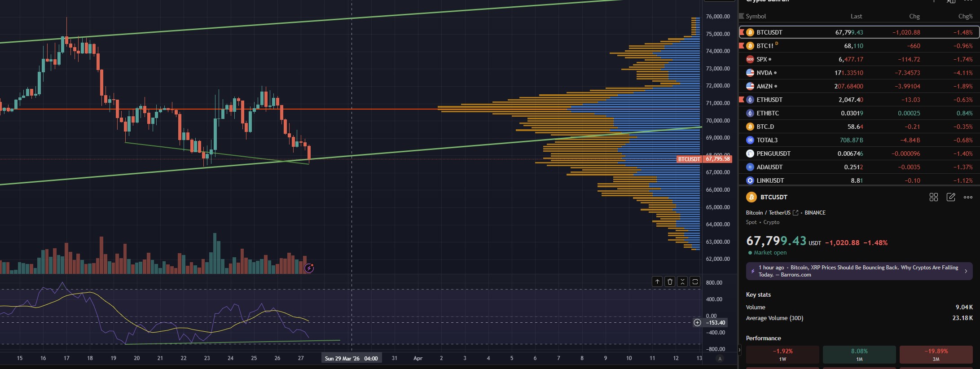Click the SPX 500 logo in the watchlist

coord(750,59)
